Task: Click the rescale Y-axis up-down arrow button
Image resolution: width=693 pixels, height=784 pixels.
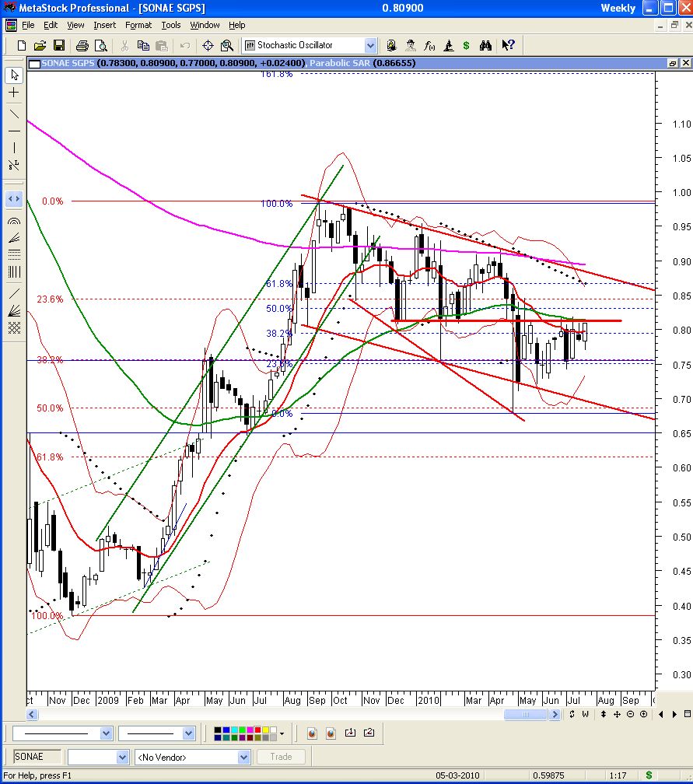Action: (x=604, y=715)
